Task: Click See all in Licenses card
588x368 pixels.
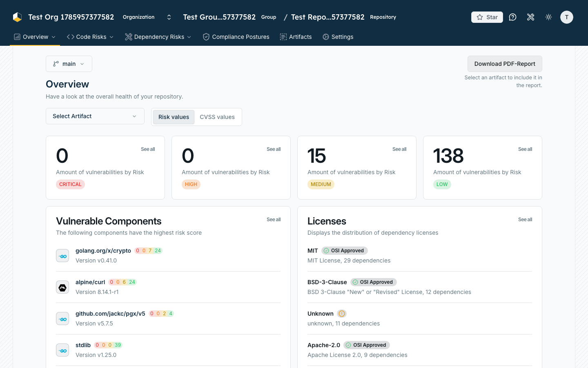Action: [x=525, y=220]
